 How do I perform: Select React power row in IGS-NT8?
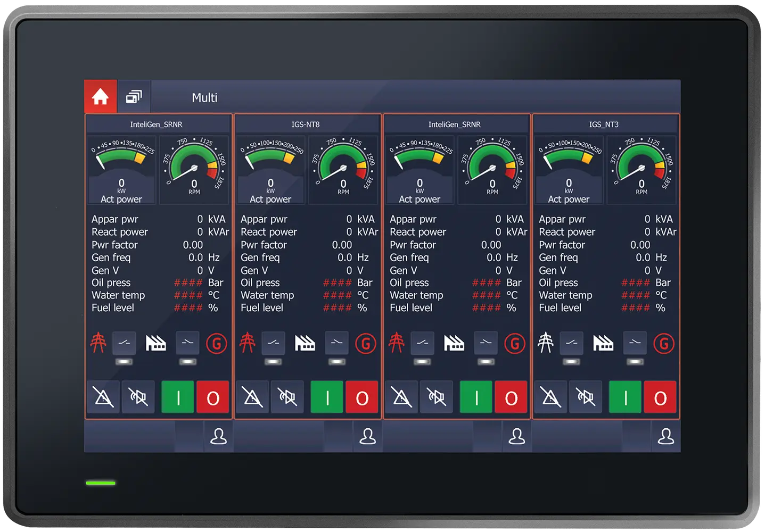[x=309, y=232]
